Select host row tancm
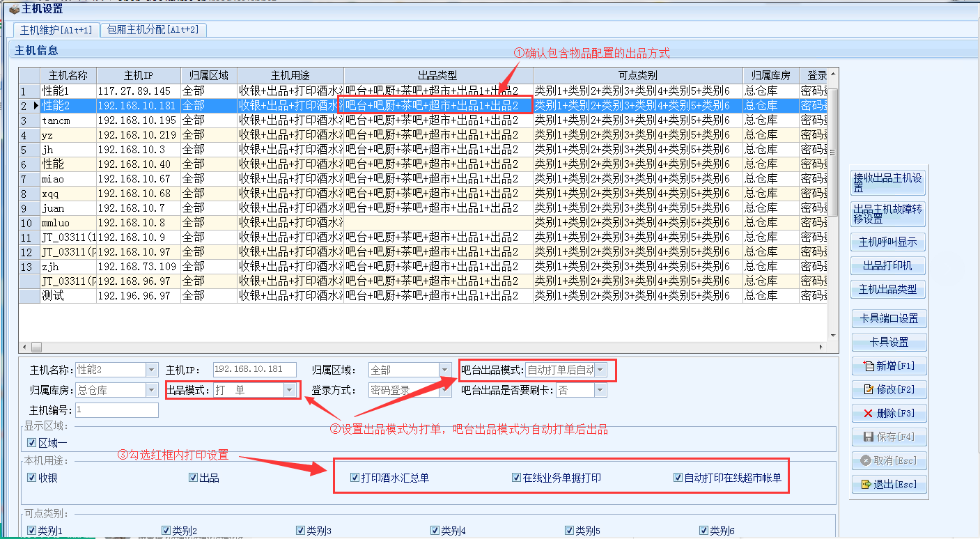Image resolution: width=980 pixels, height=539 pixels. point(423,120)
